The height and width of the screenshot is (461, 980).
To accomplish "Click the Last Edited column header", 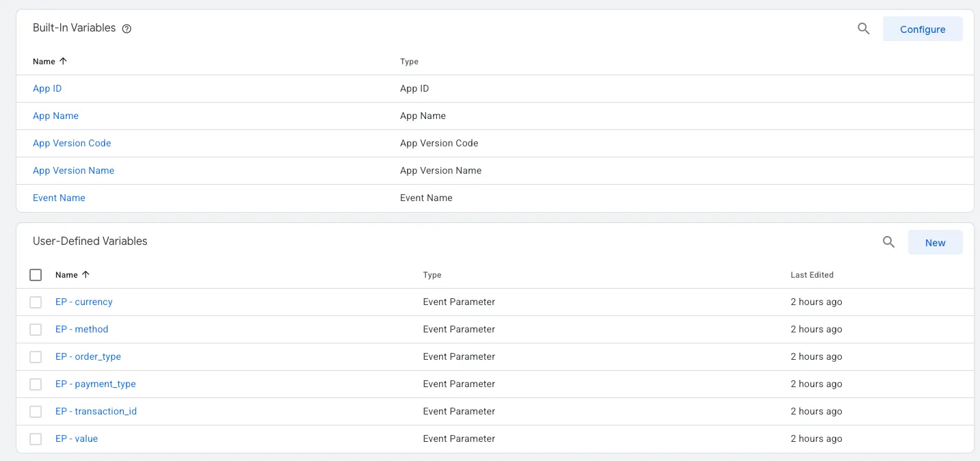I will click(x=812, y=275).
